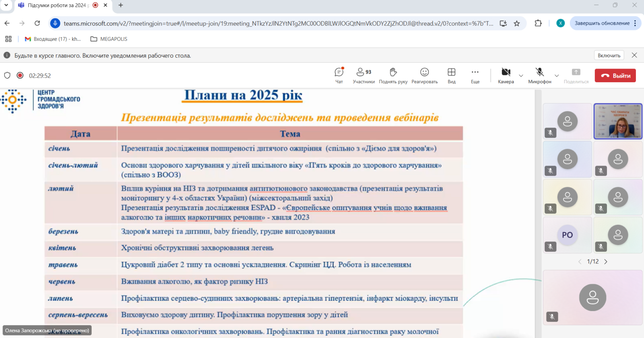Viewport: 644px width, 338px height.
Task: Click the shield privacy icon
Action: coord(7,75)
